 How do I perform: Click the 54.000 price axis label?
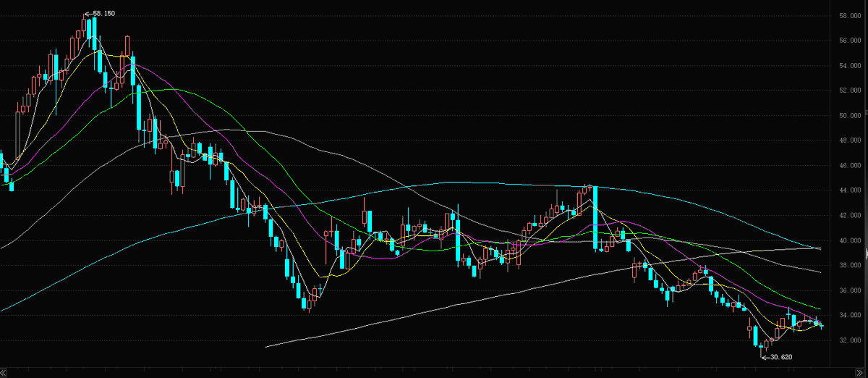coord(849,65)
